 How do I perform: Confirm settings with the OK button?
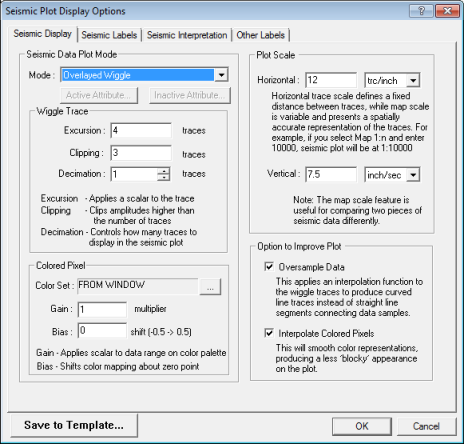[x=362, y=426]
